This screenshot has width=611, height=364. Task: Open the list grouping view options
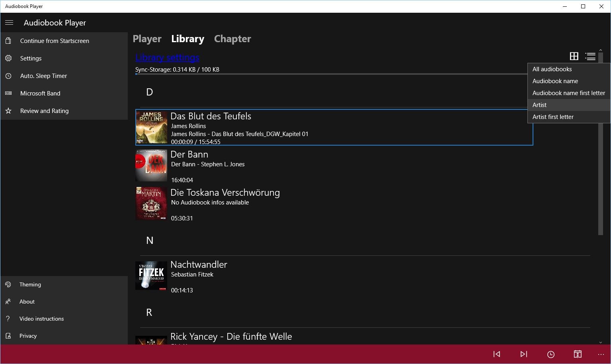click(590, 56)
